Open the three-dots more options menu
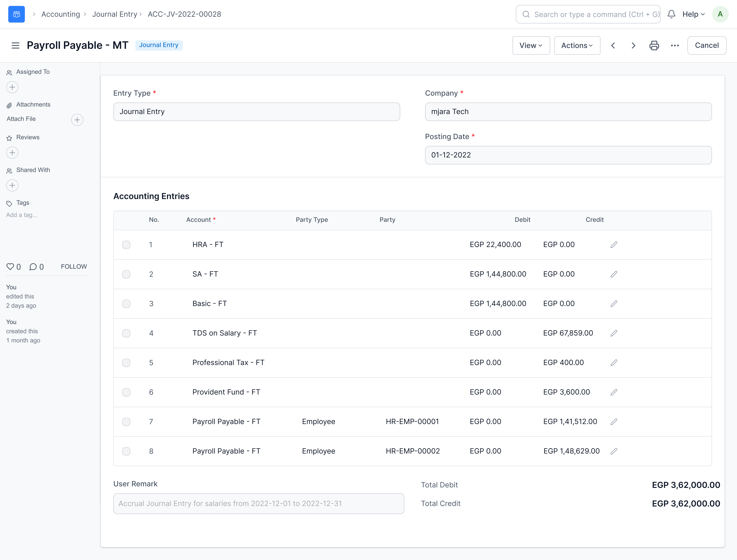Screen dimensions: 737x560 tap(675, 45)
